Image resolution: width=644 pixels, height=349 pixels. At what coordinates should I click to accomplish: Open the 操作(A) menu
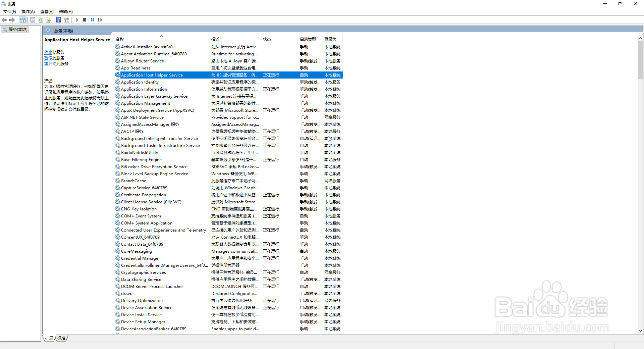pos(28,12)
